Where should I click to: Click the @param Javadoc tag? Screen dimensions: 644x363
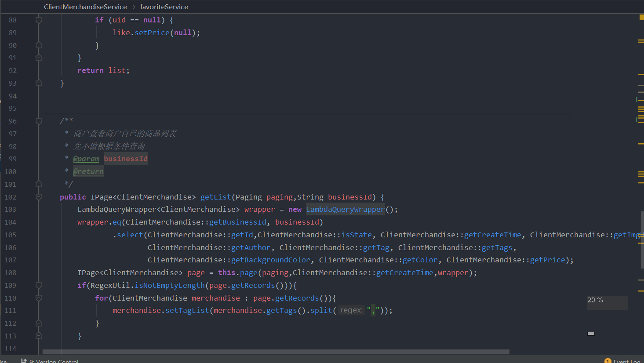[86, 159]
